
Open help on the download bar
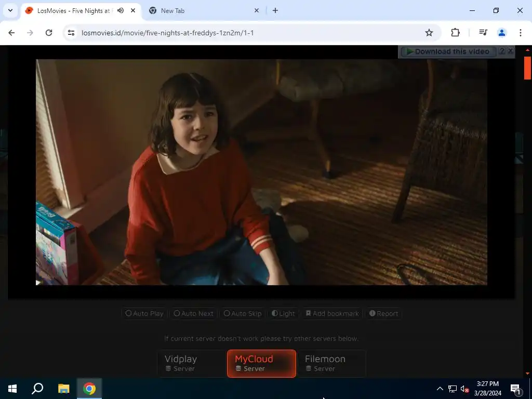[502, 51]
